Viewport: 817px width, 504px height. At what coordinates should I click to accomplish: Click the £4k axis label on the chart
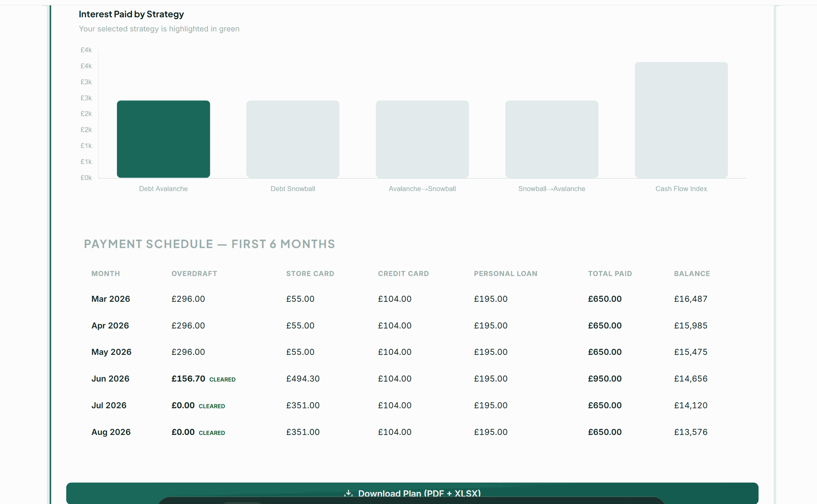(86, 49)
